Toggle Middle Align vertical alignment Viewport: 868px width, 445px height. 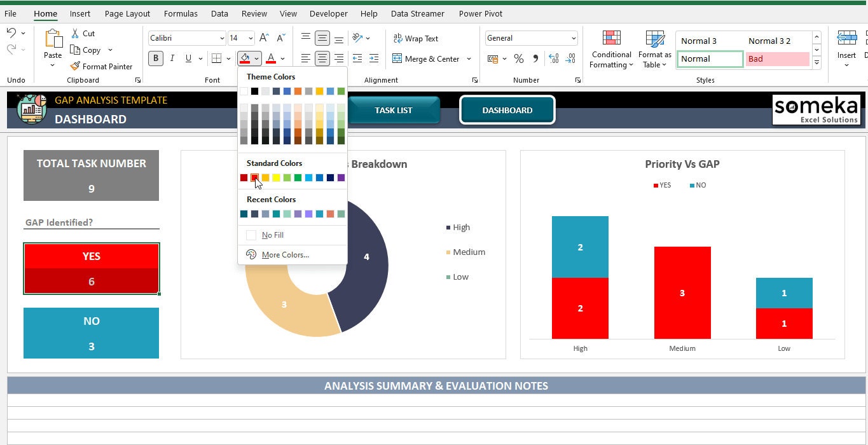pyautogui.click(x=322, y=38)
